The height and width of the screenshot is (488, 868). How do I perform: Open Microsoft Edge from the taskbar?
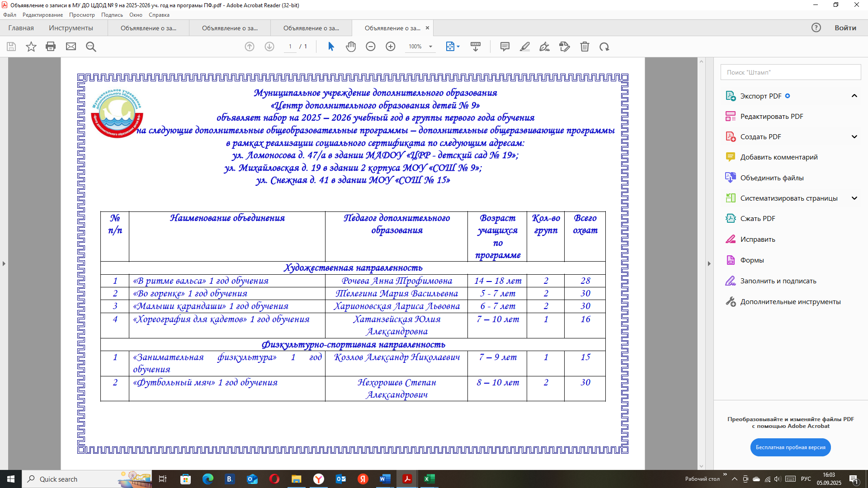(208, 479)
